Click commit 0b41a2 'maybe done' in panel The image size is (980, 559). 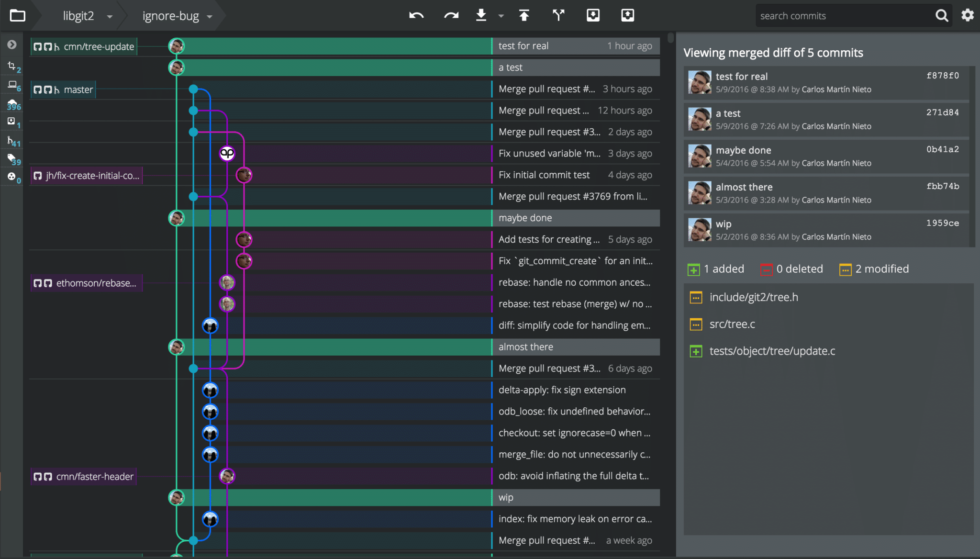pyautogui.click(x=826, y=157)
